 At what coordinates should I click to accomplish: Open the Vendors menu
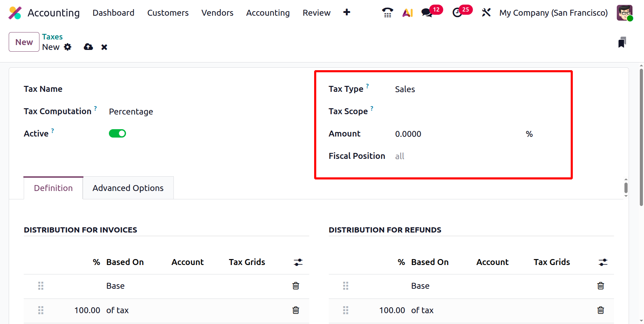[x=217, y=13]
